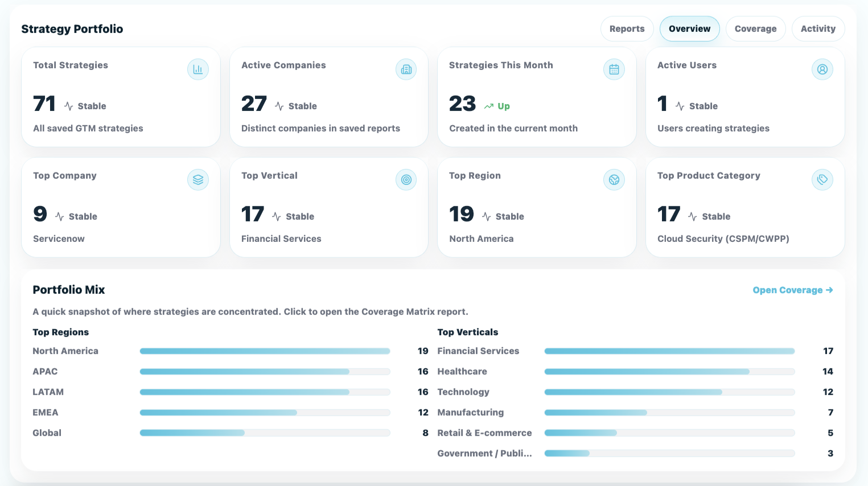
Task: Click the bar chart icon in Total Strategies
Action: click(198, 69)
